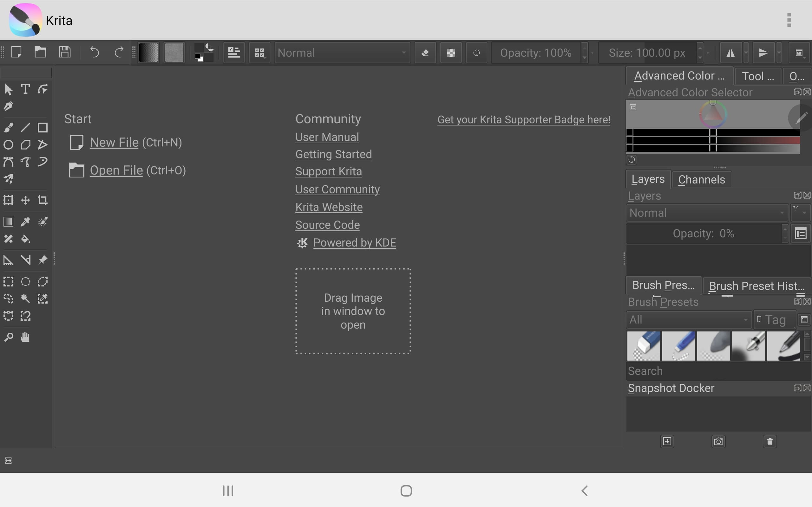
Task: Select the Zoom magnifier tool
Action: pyautogui.click(x=8, y=337)
